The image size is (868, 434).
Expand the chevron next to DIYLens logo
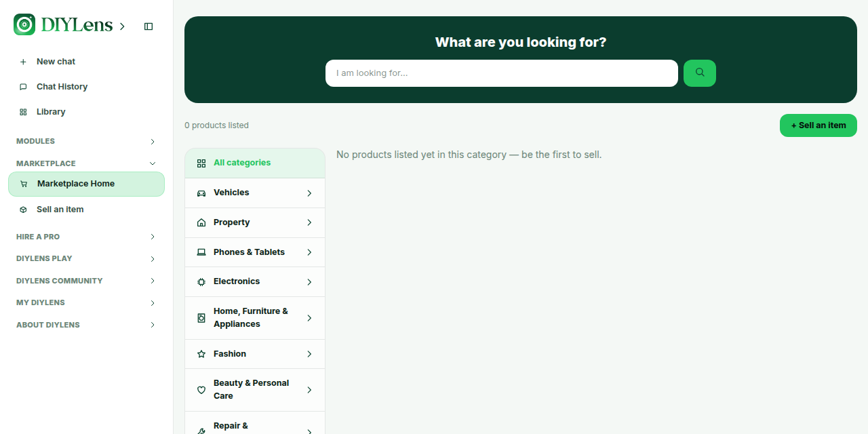122,26
